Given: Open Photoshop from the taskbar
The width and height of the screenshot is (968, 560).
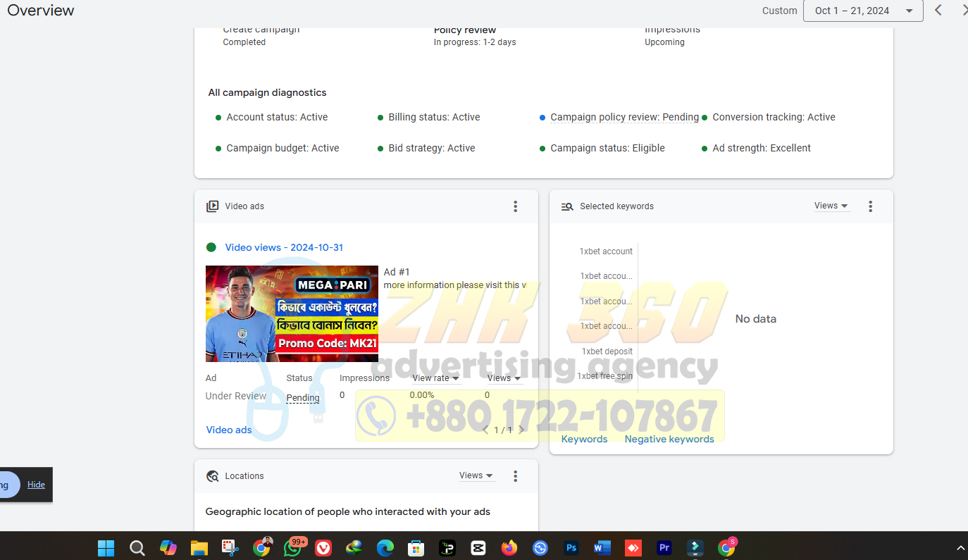Looking at the screenshot, I should point(571,547).
